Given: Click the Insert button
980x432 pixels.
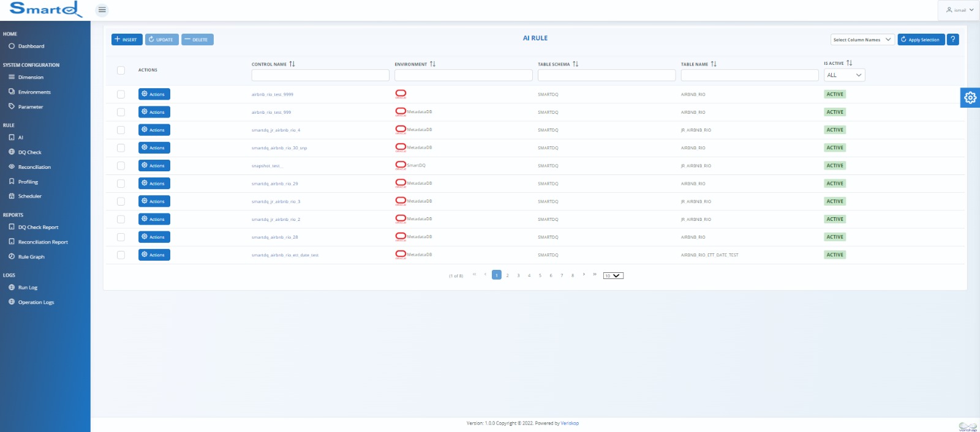Looking at the screenshot, I should [127, 40].
